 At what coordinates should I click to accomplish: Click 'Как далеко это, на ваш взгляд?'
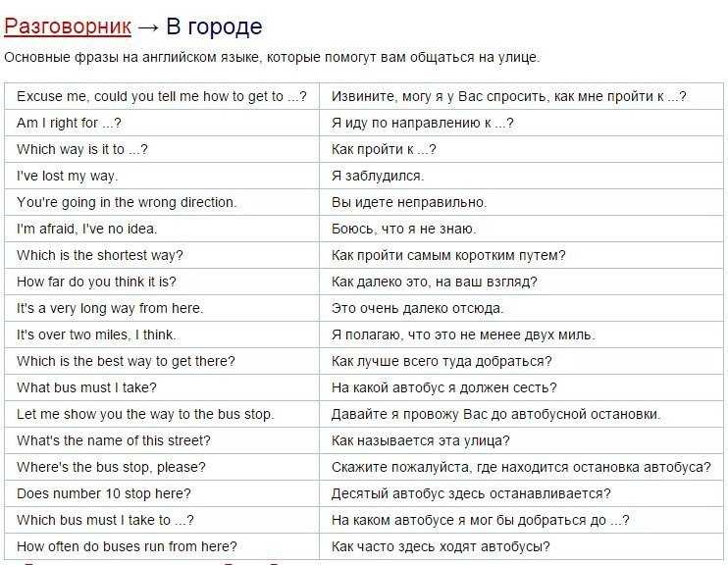click(x=434, y=282)
